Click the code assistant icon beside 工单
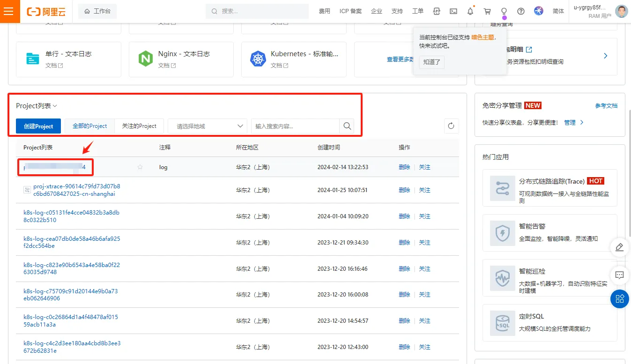The image size is (631, 364). point(437,11)
